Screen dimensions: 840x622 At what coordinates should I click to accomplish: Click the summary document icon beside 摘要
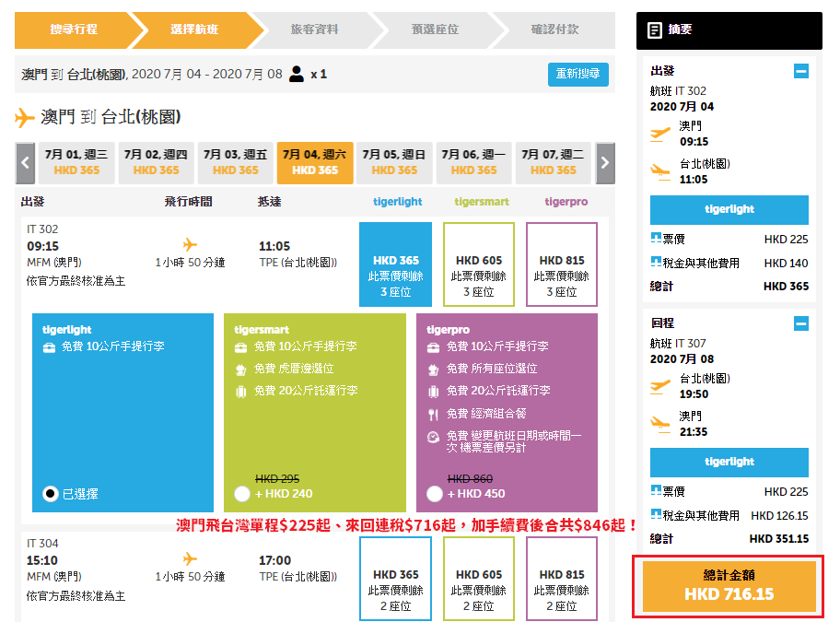click(x=655, y=30)
